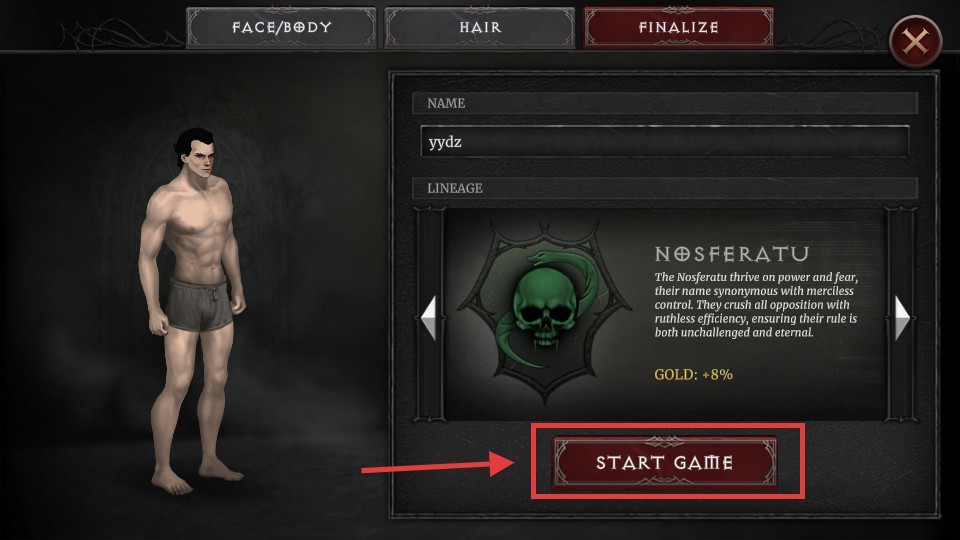Click the Nosferatu lineage description paragraph

pos(756,305)
